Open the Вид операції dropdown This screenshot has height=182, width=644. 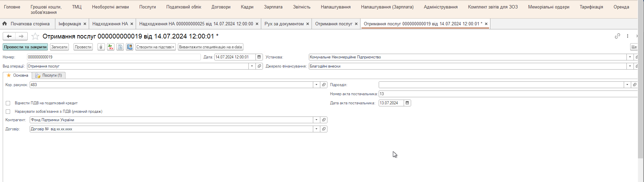point(252,66)
